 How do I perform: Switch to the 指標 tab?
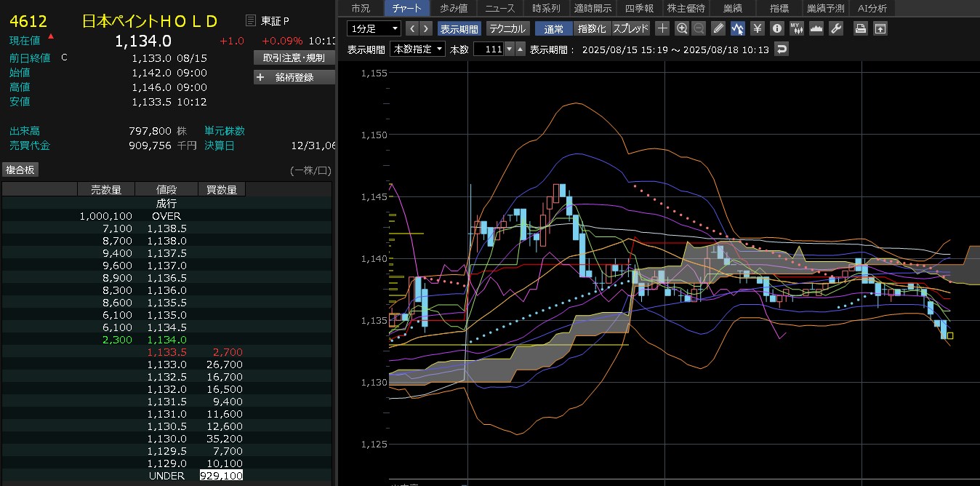(x=779, y=8)
